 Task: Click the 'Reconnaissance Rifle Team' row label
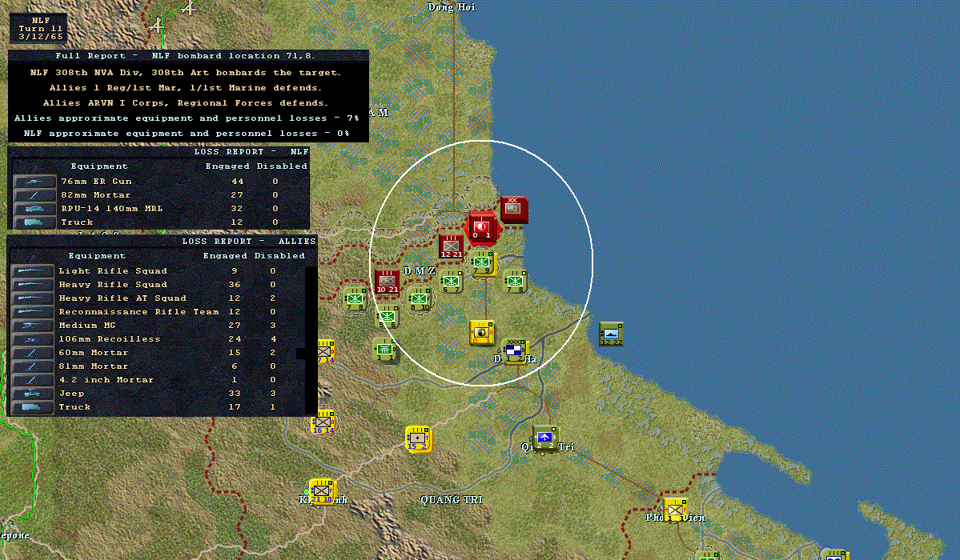click(x=139, y=311)
